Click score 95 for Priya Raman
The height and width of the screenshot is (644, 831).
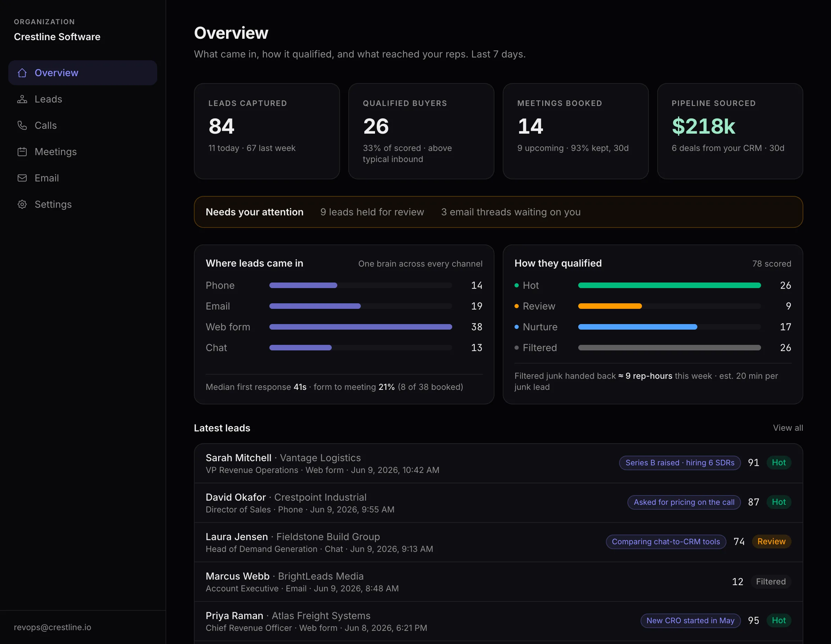[753, 620]
